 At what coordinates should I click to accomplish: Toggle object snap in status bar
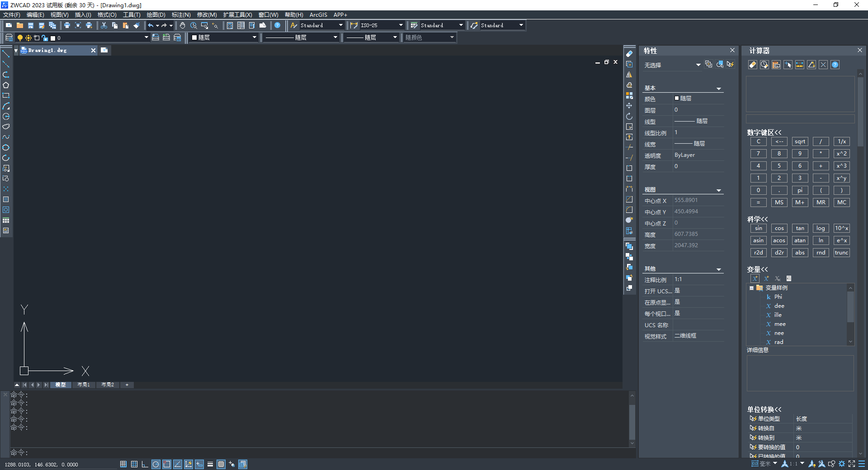(167, 464)
